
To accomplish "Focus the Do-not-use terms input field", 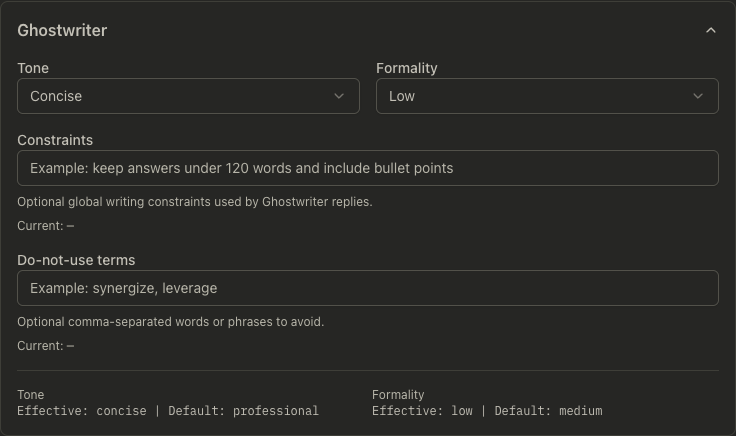I will pyautogui.click(x=368, y=288).
